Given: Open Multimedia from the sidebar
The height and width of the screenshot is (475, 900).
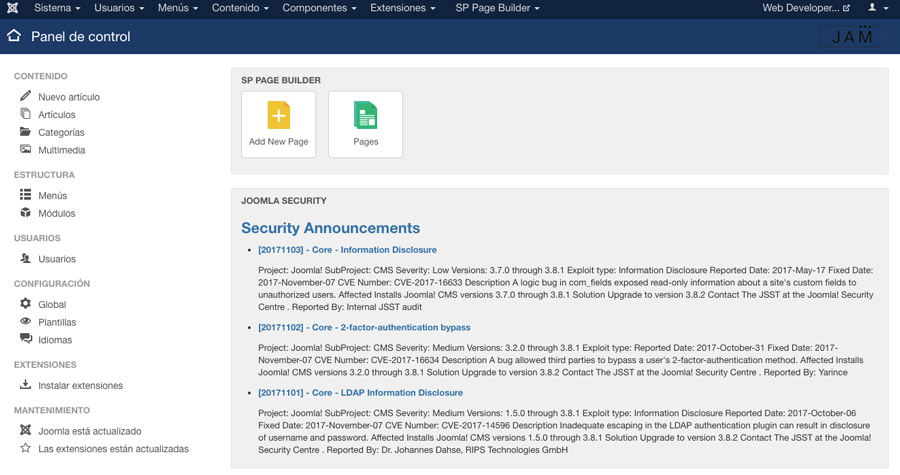Looking at the screenshot, I should (x=62, y=150).
